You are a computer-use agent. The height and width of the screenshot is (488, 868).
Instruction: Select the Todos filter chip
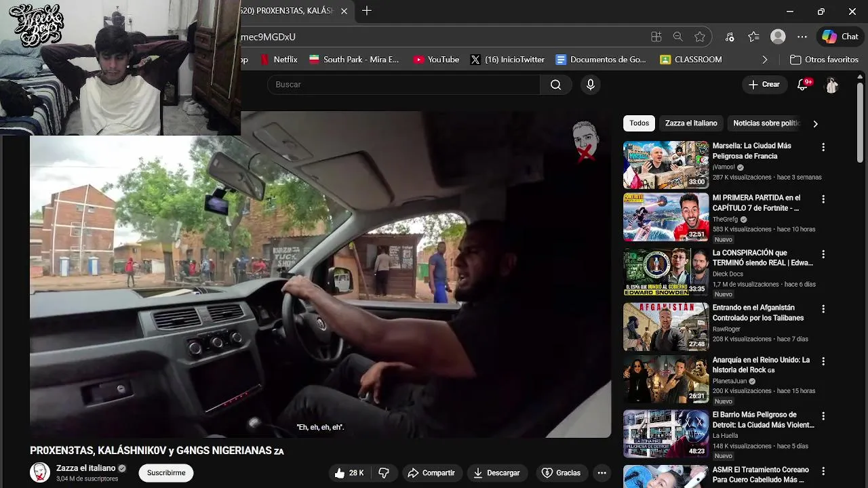(x=639, y=123)
